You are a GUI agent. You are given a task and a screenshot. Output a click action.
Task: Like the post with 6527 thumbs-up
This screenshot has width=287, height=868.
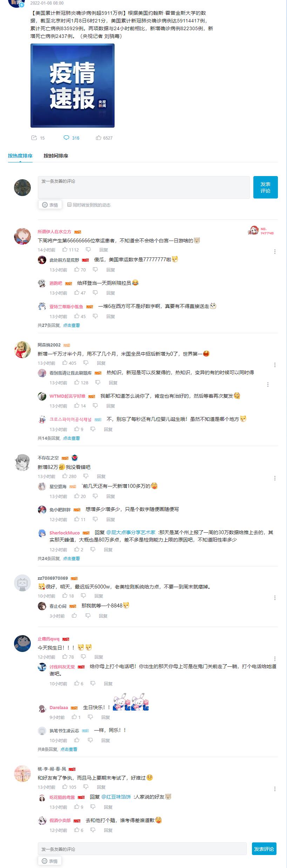pyautogui.click(x=98, y=138)
